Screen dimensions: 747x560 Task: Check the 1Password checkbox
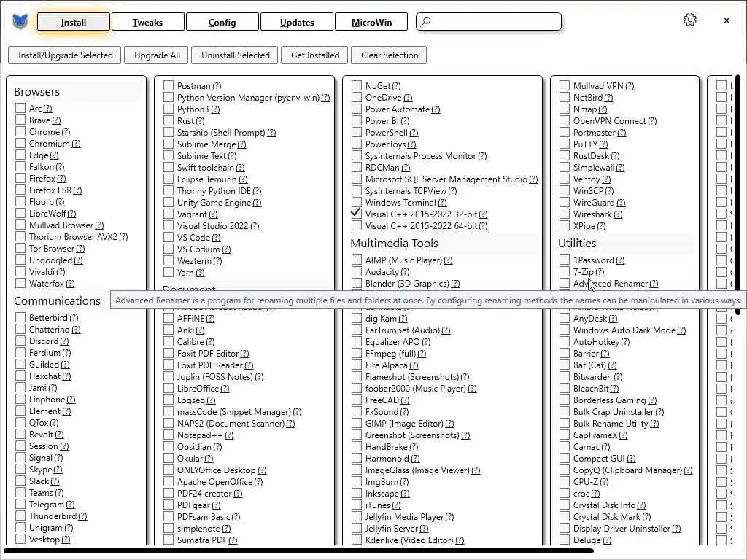(x=565, y=260)
